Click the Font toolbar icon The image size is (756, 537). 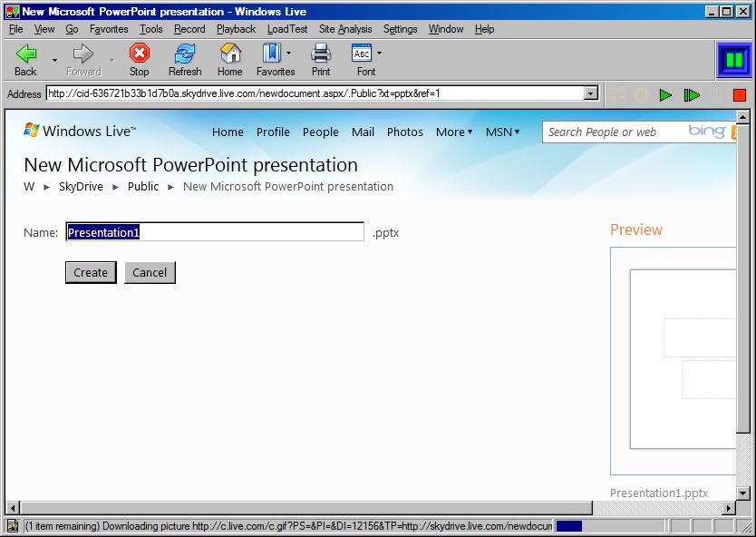pos(362,54)
